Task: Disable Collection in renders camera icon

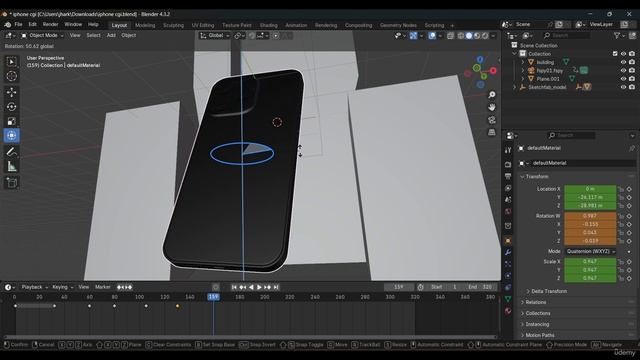Action: point(632,54)
